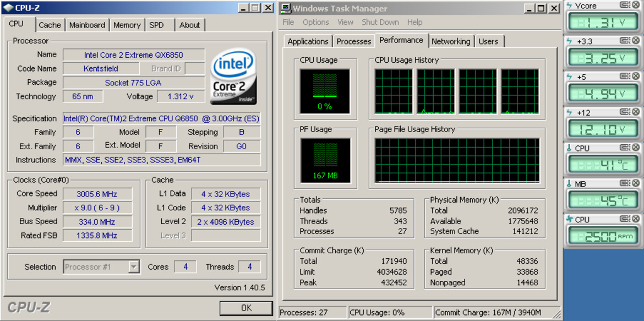Switch to the Users tab

pyautogui.click(x=488, y=41)
